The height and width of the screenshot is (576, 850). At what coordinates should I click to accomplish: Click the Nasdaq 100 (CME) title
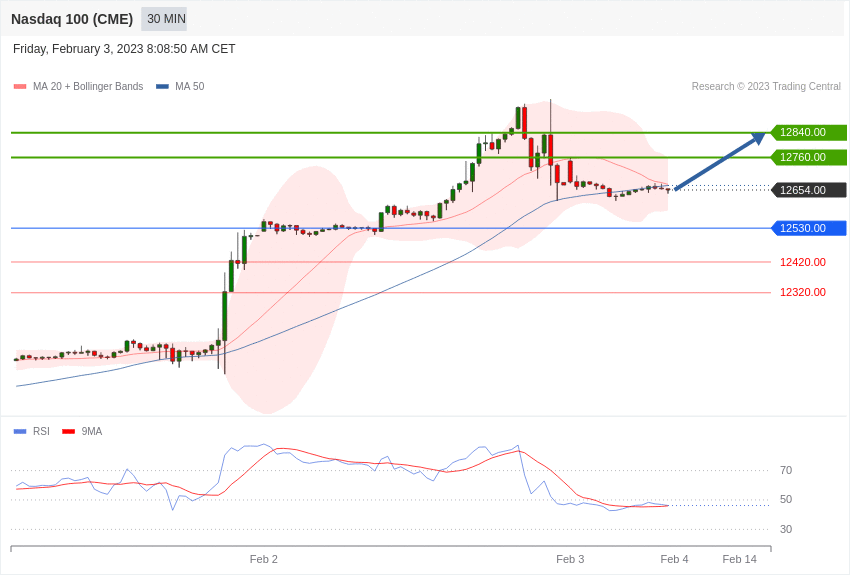pos(72,19)
